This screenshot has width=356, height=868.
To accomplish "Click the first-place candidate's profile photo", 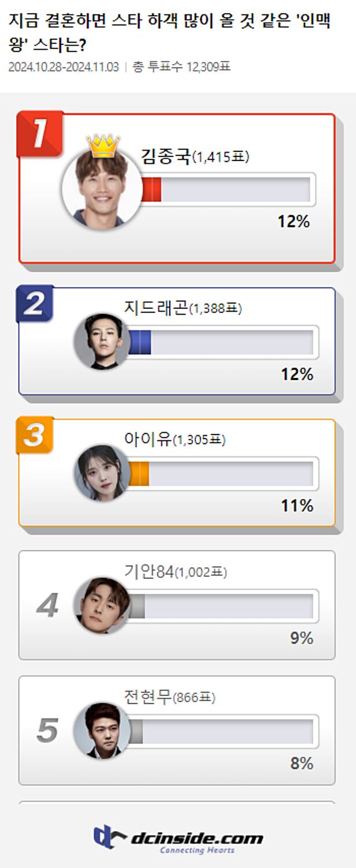I will point(102,189).
